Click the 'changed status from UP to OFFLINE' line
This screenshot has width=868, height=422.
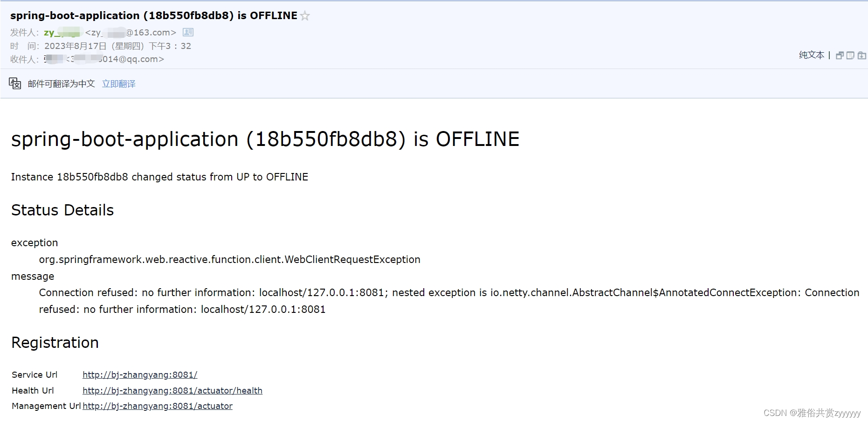pos(159,177)
